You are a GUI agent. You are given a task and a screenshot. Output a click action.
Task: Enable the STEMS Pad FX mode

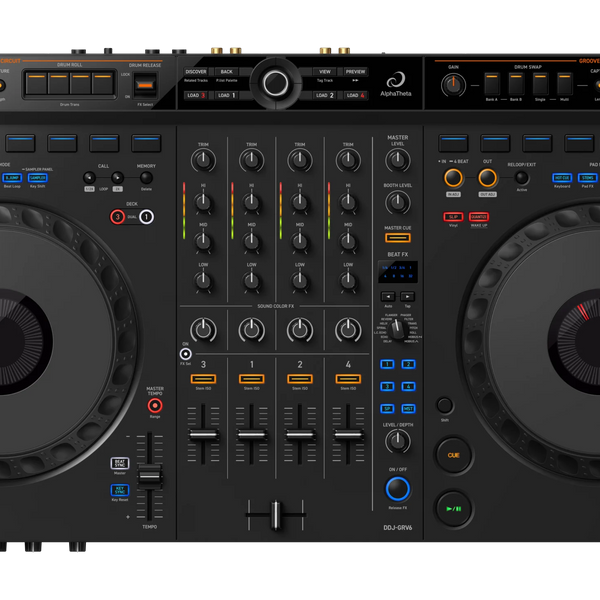point(587,178)
